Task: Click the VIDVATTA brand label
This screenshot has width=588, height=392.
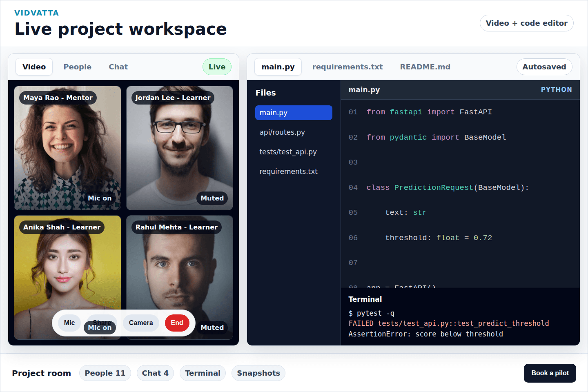Action: [37, 13]
